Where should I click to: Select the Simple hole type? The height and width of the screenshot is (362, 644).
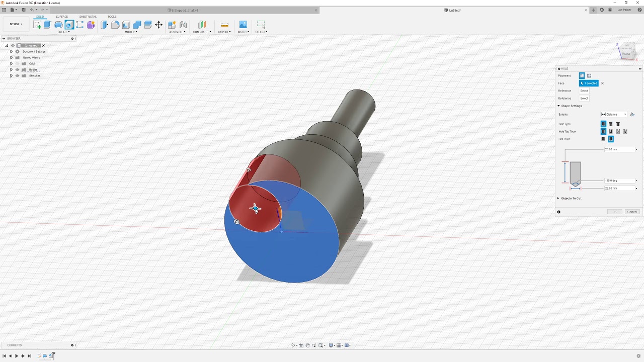coord(603,124)
